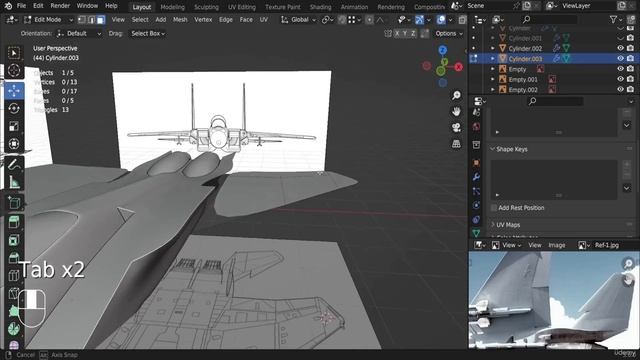
Task: Open the Window menu
Action: (87, 6)
